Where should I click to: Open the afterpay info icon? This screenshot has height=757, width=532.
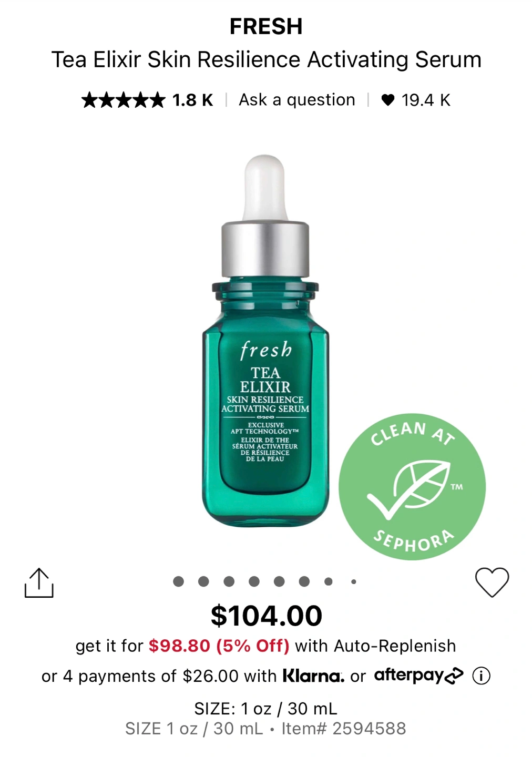point(481,676)
